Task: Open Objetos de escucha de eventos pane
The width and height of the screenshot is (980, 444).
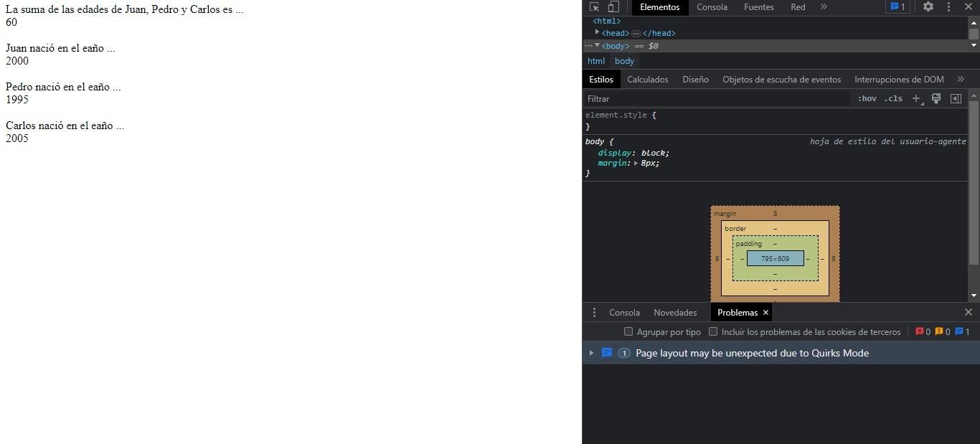Action: 781,80
